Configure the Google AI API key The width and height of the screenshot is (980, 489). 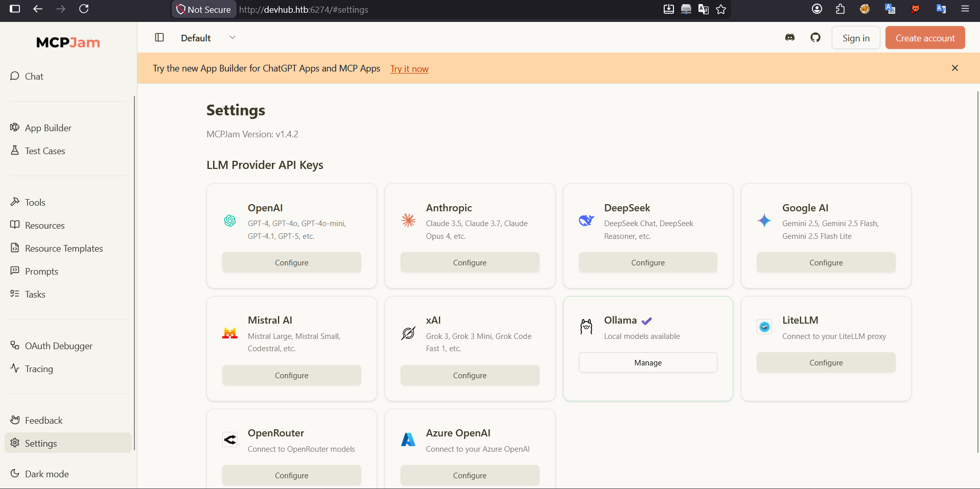826,262
